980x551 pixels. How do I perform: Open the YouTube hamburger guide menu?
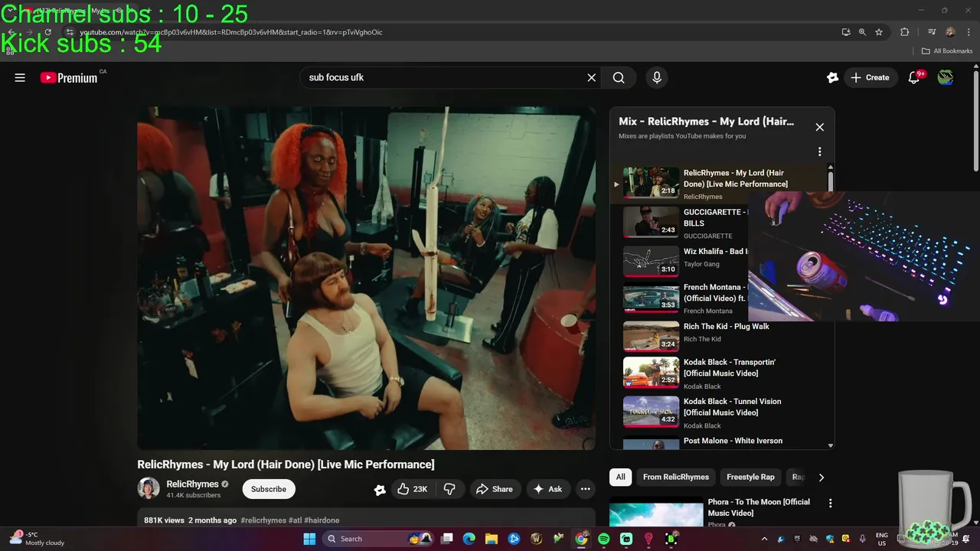coord(20,77)
